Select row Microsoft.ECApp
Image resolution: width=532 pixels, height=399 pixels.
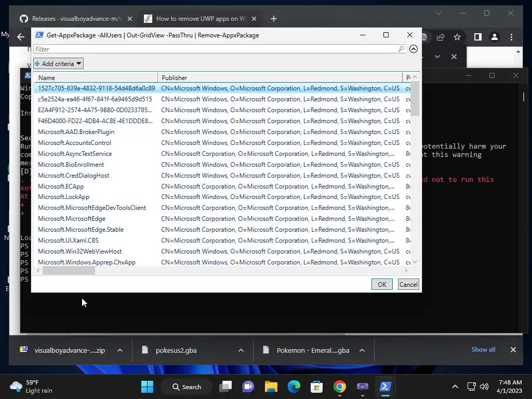click(222, 187)
